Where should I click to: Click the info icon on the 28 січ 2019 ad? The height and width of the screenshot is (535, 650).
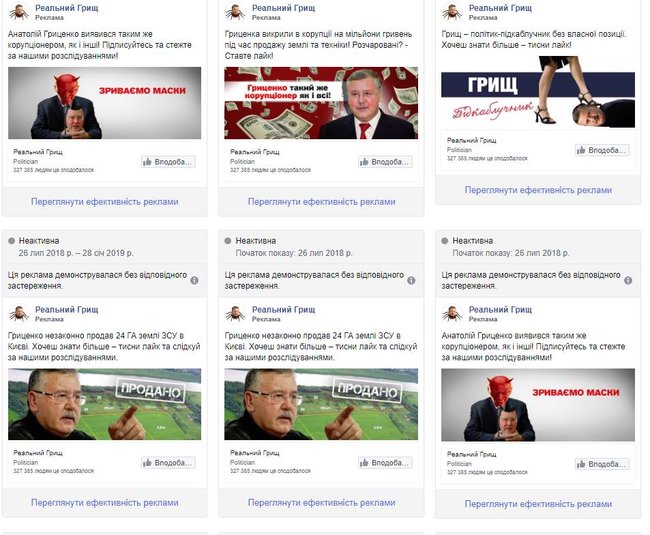point(194,281)
